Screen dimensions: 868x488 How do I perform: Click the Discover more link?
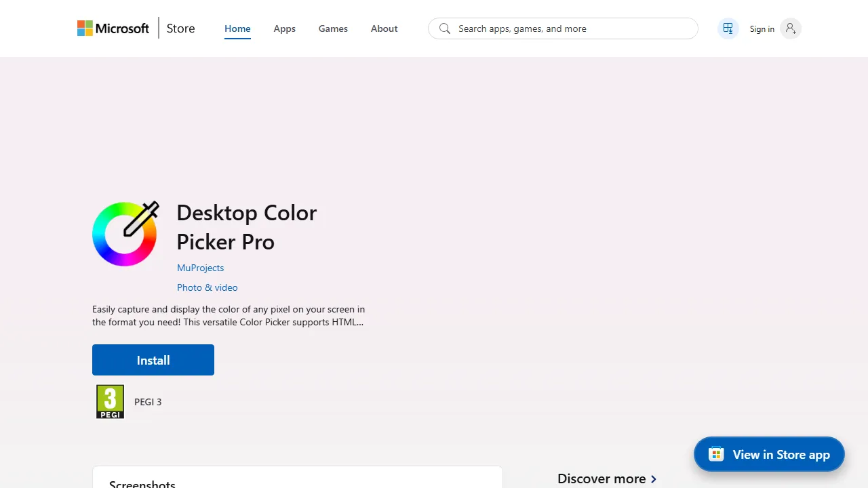click(601, 479)
